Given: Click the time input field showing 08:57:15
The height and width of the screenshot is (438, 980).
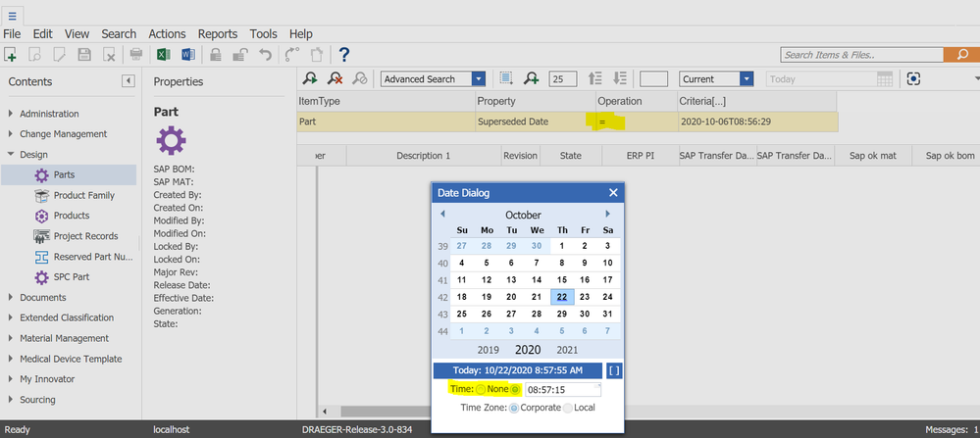Looking at the screenshot, I should pos(561,390).
